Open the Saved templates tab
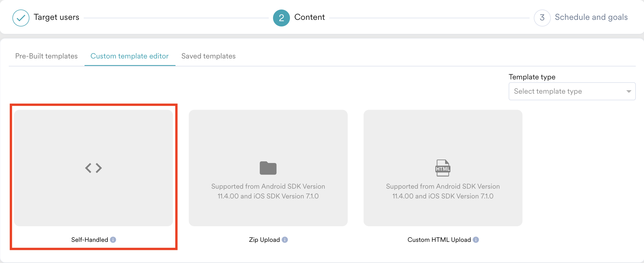Image resolution: width=644 pixels, height=263 pixels. click(208, 56)
